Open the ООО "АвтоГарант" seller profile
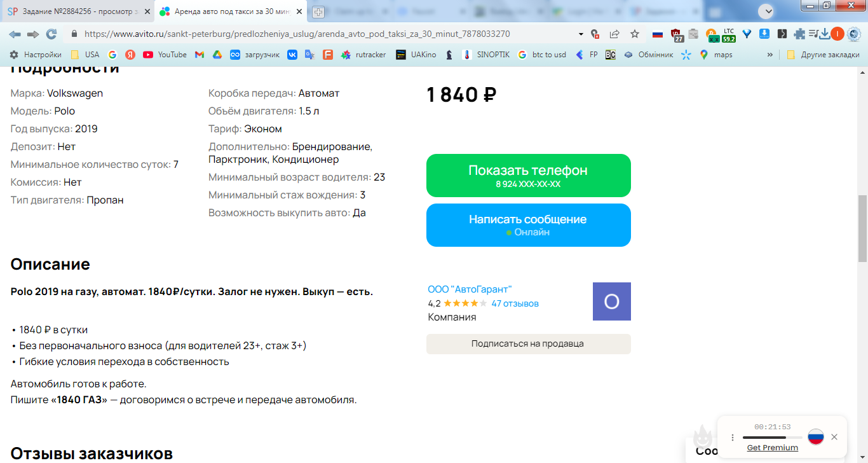The height and width of the screenshot is (463, 868). [x=470, y=289]
